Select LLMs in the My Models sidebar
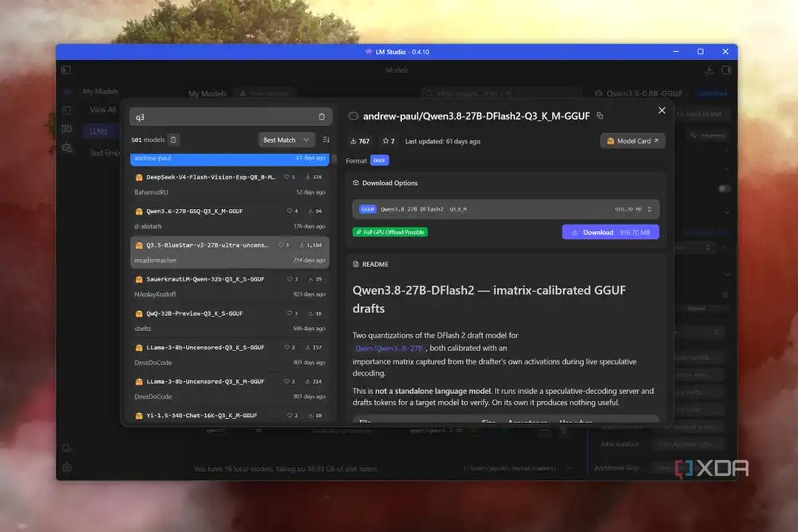798x532 pixels. pos(99,131)
